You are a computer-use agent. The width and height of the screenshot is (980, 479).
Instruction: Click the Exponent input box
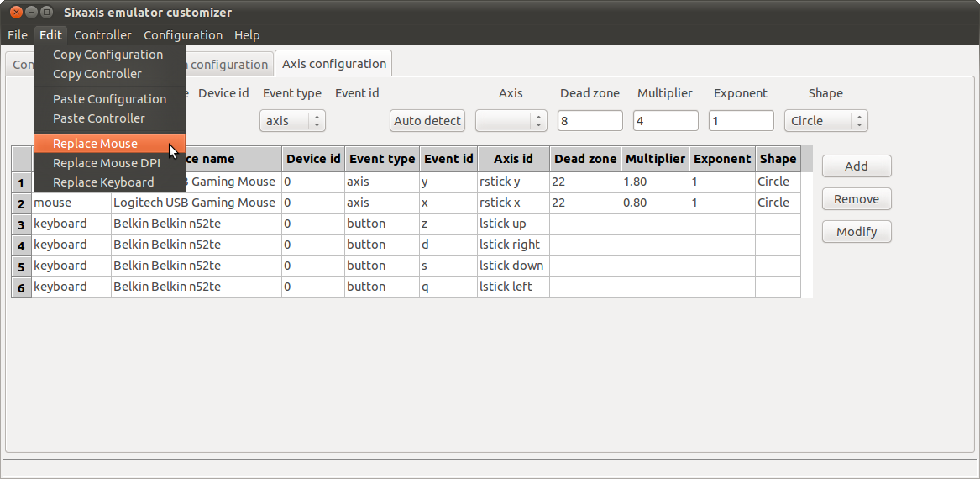coord(741,121)
